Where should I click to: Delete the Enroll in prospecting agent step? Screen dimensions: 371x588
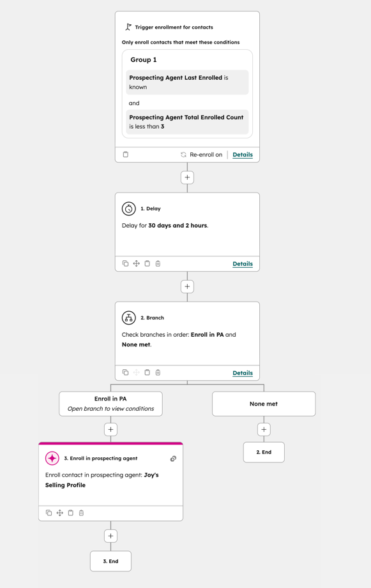[x=81, y=513]
